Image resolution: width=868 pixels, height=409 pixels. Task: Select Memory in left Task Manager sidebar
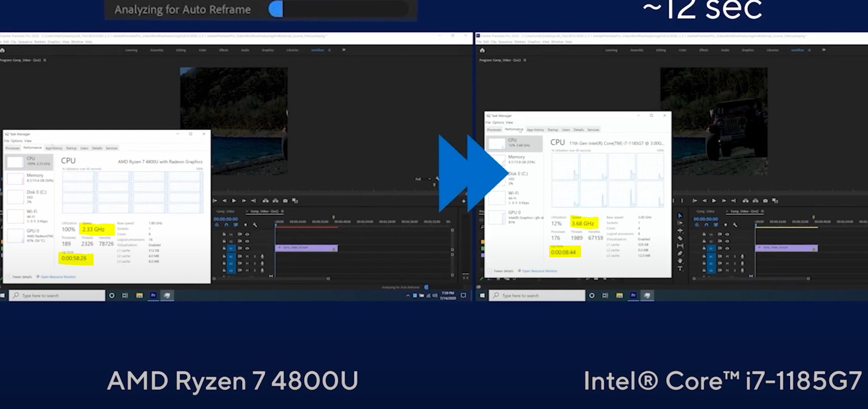coord(29,178)
